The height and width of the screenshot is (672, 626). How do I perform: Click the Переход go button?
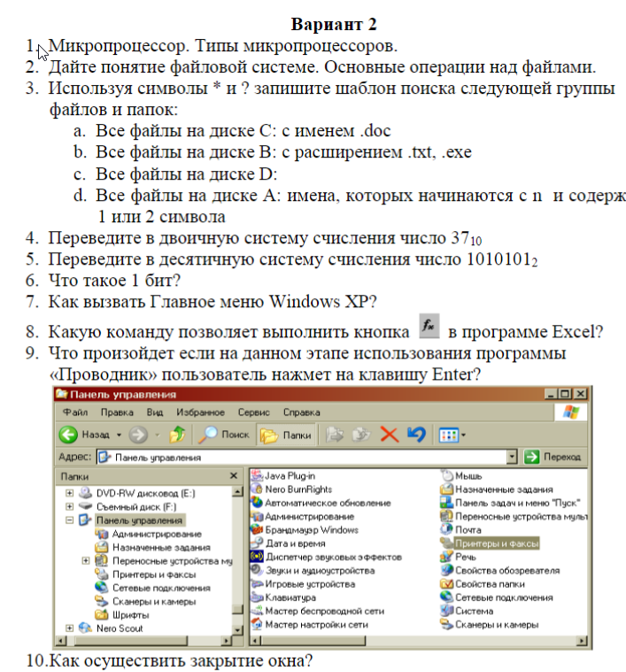pos(553,457)
